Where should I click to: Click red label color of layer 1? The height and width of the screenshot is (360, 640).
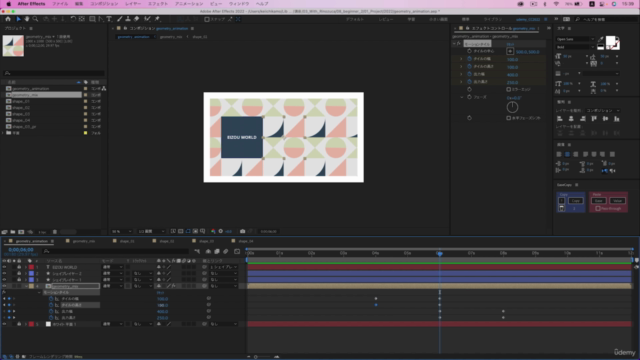(x=31, y=267)
